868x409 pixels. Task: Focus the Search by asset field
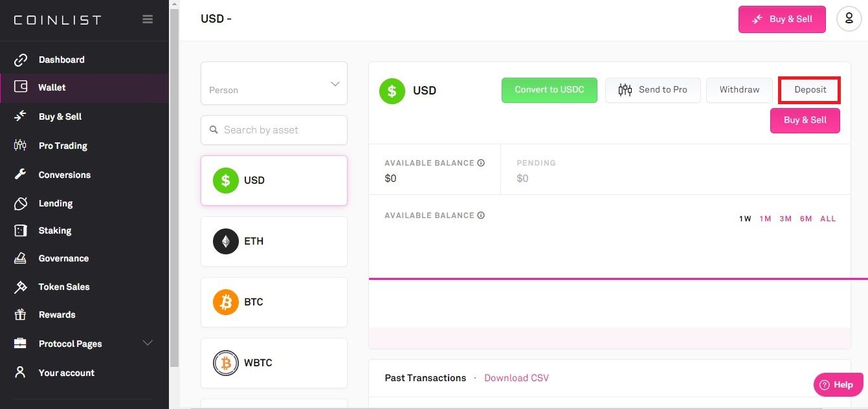[274, 130]
